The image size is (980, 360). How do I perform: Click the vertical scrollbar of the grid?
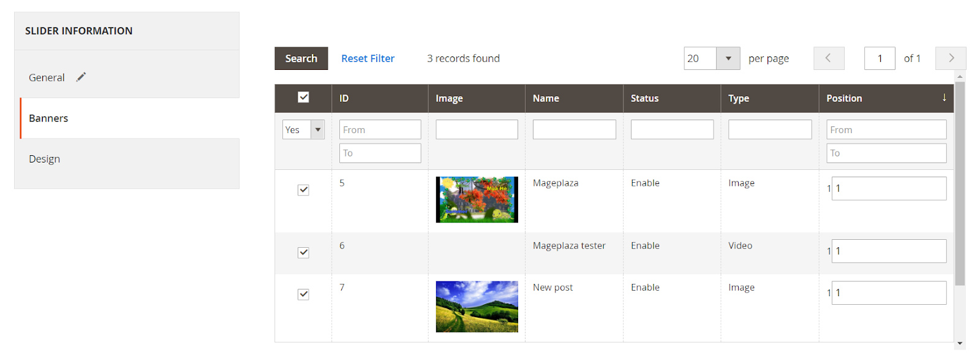960,184
